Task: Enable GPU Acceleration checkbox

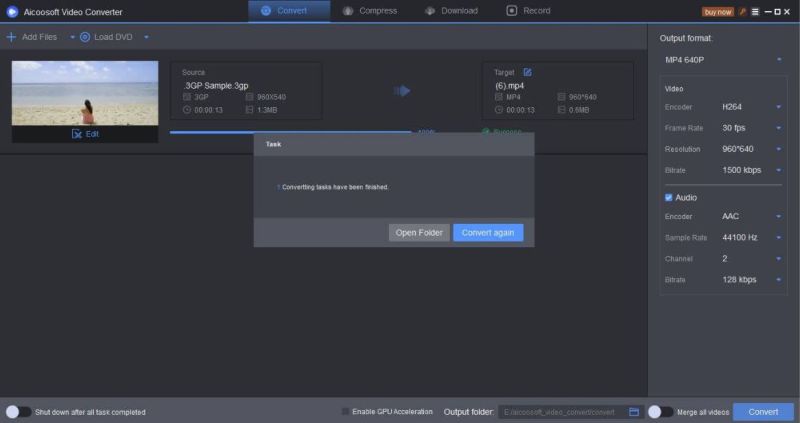Action: point(346,412)
